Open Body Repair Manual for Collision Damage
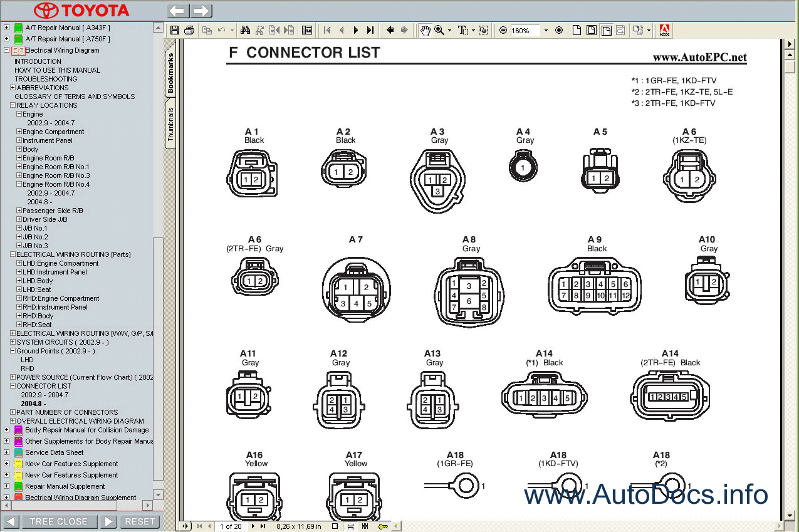This screenshot has width=799, height=532. click(86, 430)
